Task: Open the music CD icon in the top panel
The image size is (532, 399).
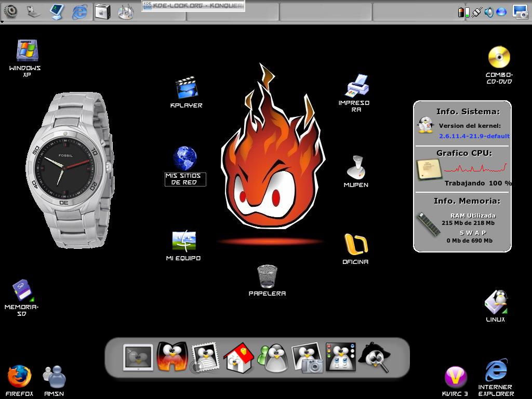Action: 126,12
